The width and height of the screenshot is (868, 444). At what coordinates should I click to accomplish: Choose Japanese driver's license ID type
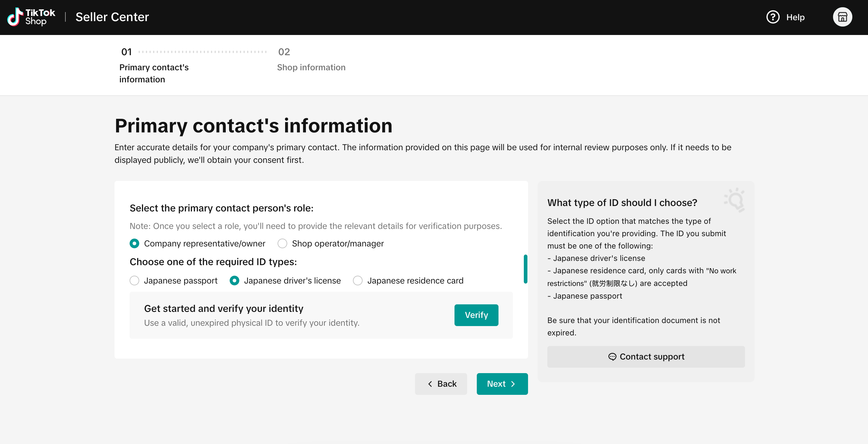[x=234, y=281]
